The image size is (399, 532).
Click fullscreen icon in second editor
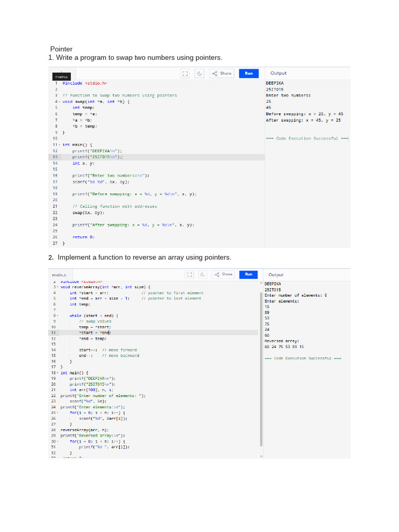click(189, 274)
